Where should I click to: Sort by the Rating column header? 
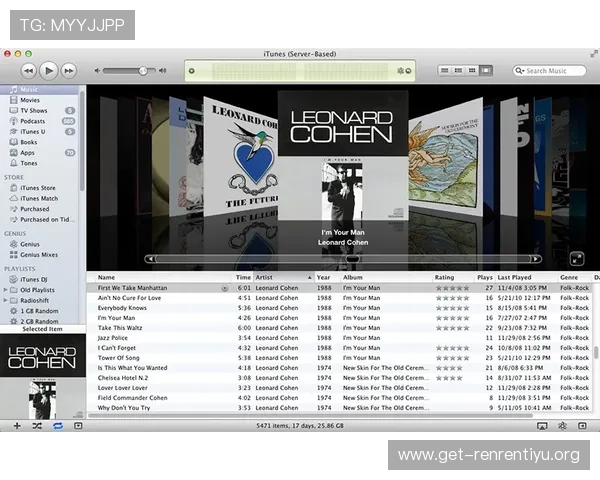tap(453, 278)
